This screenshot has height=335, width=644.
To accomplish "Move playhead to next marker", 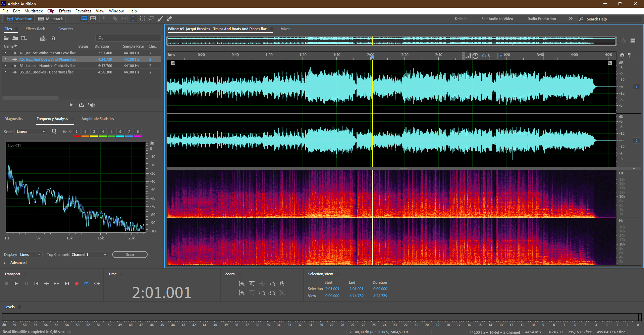I will click(x=67, y=284).
